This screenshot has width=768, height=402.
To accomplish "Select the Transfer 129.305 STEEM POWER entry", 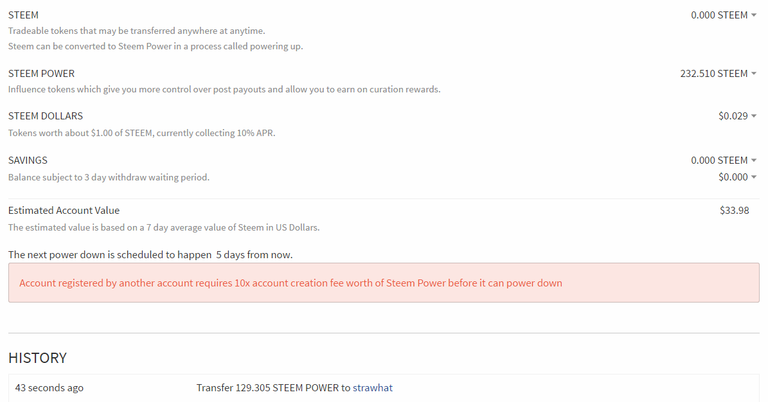I will pos(272,387).
